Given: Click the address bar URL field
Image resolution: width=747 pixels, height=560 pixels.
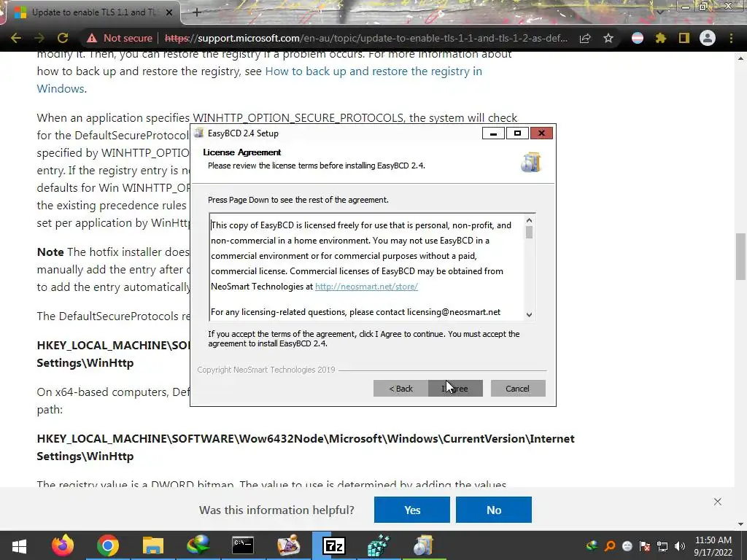Looking at the screenshot, I should coord(365,38).
